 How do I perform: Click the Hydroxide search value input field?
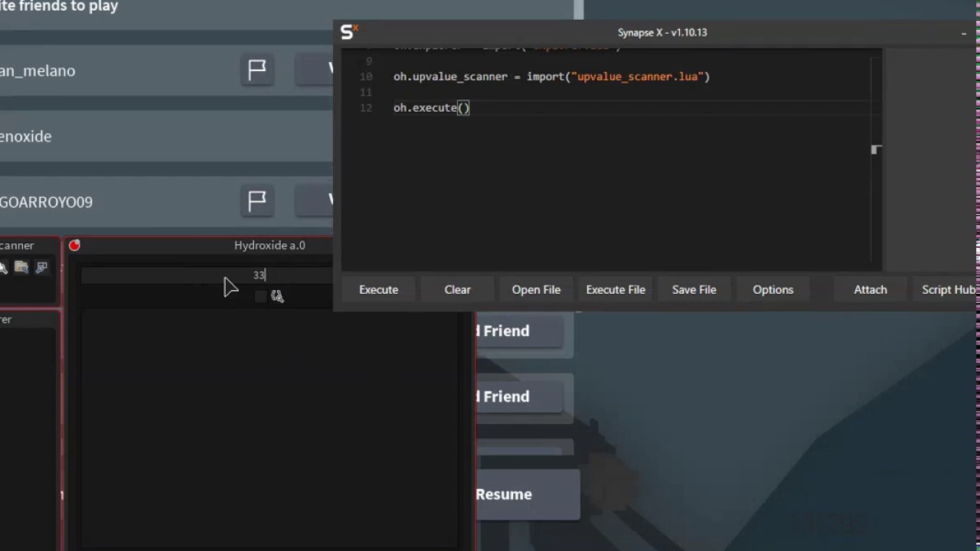[x=207, y=275]
